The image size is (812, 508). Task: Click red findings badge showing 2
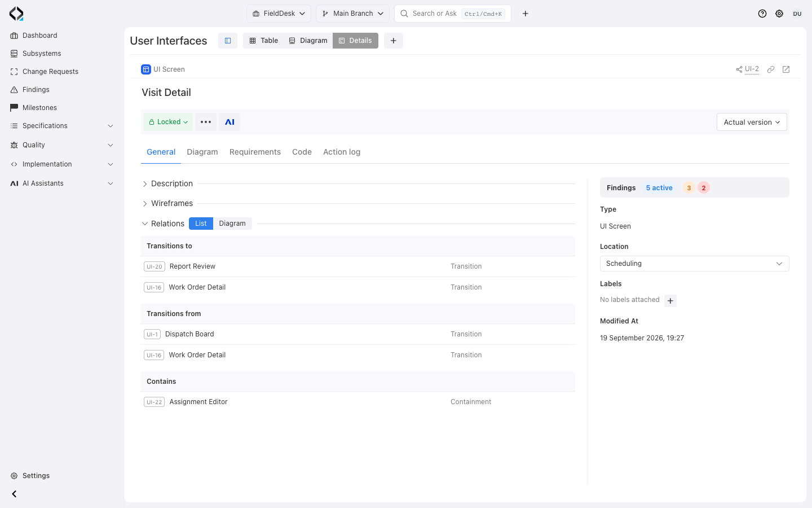(x=704, y=188)
